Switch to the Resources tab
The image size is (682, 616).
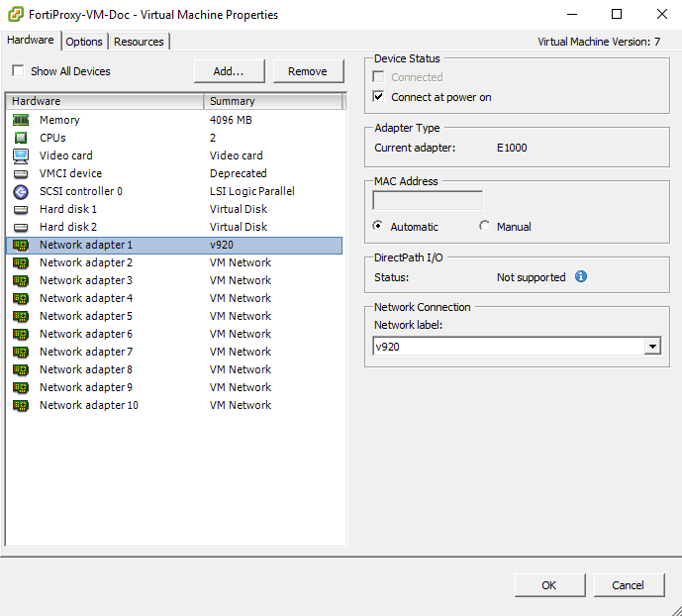pos(139,42)
